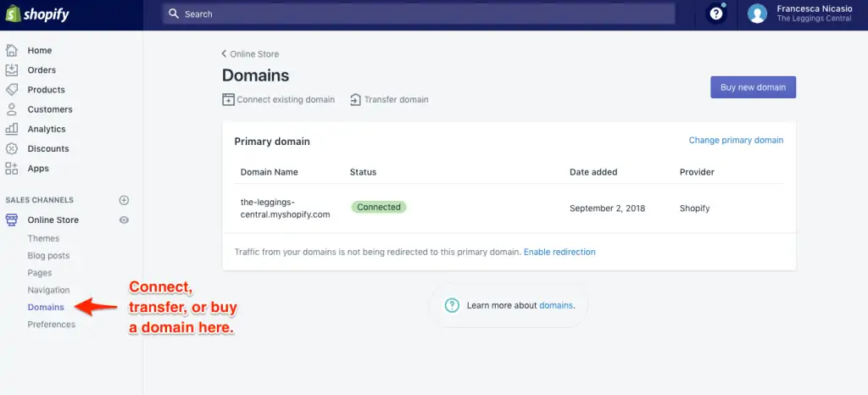Click Transfer domain link
The image size is (868, 395).
397,99
